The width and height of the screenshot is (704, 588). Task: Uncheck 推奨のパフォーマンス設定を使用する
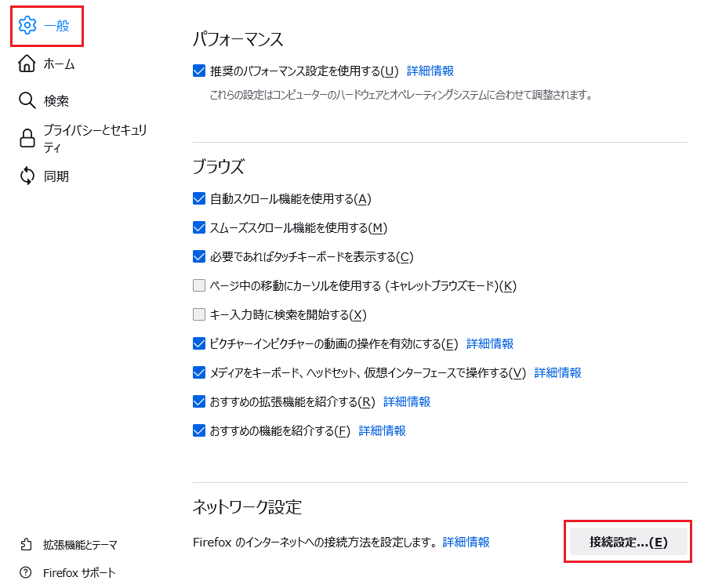coord(199,71)
